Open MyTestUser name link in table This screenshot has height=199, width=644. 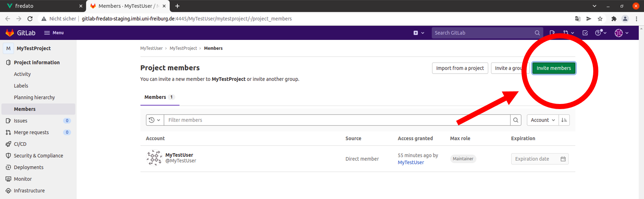point(179,155)
